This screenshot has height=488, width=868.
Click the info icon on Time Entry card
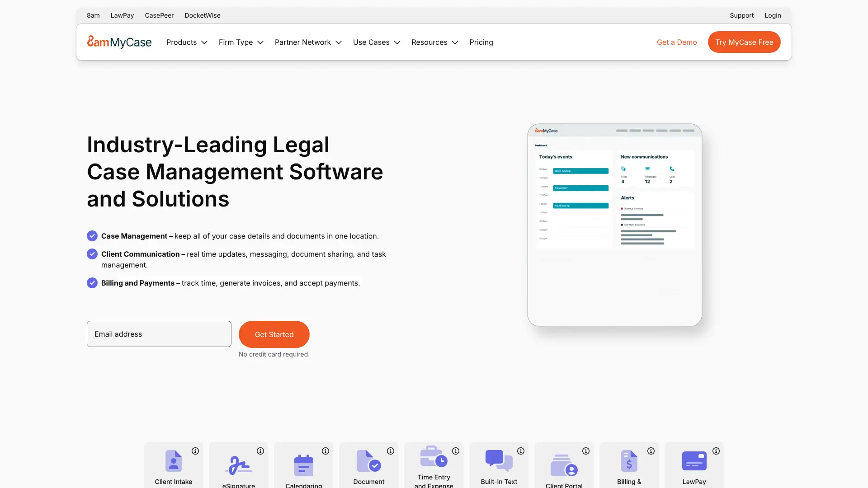click(456, 451)
